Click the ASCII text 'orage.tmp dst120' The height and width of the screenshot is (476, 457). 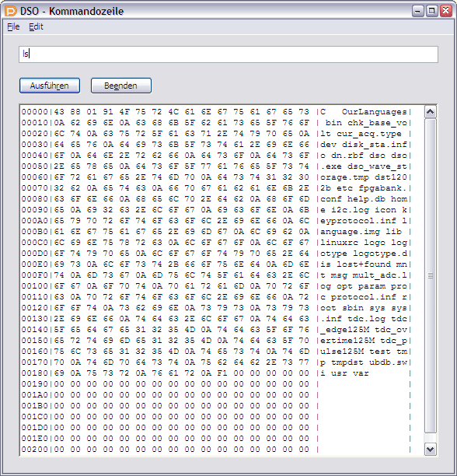(364, 177)
